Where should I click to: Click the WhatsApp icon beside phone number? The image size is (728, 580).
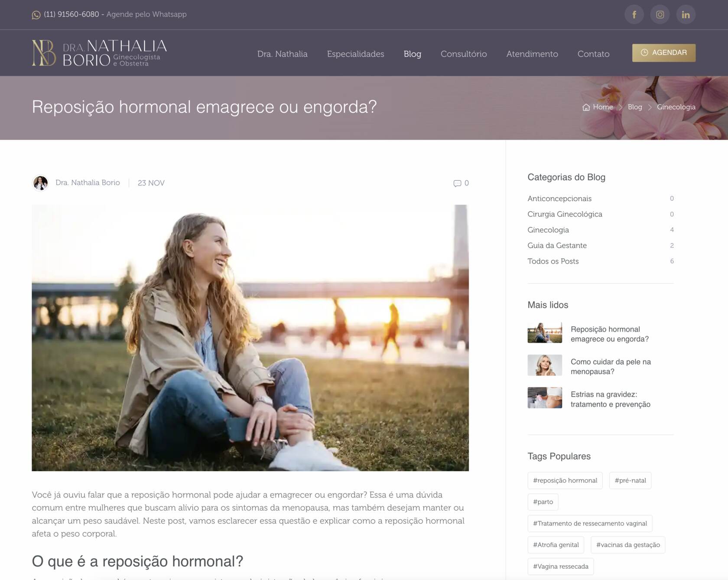tap(36, 15)
